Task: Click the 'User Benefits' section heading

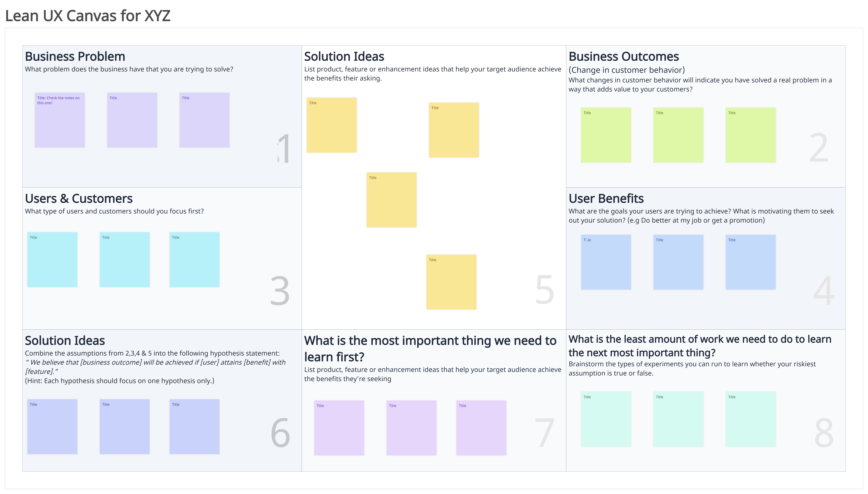Action: [x=606, y=199]
